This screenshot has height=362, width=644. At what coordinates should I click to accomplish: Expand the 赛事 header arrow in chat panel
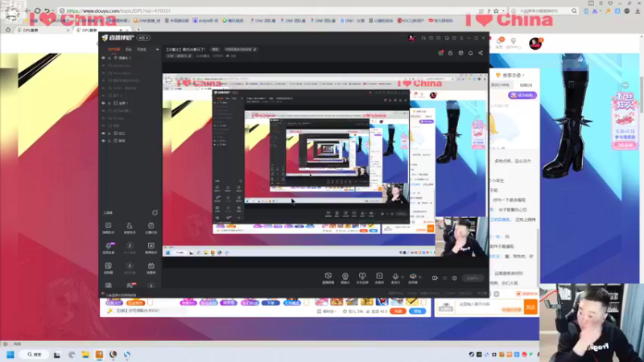tap(524, 75)
